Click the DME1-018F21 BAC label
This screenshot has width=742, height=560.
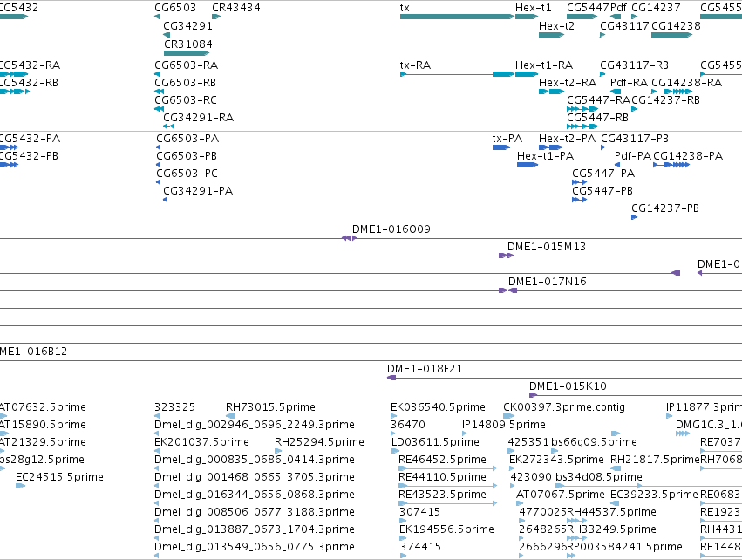click(x=425, y=369)
